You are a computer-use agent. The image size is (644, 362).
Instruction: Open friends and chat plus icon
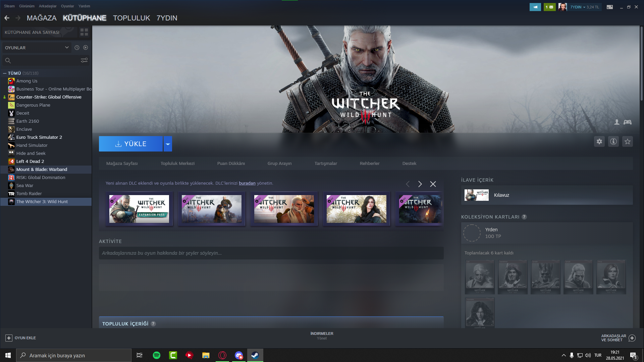point(632,338)
